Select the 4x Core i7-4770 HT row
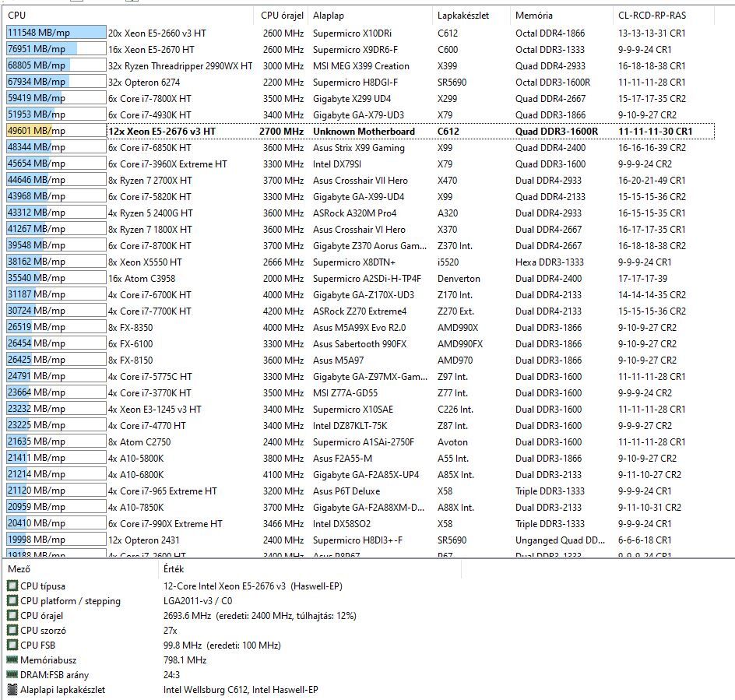This screenshot has width=735, height=700. click(360, 425)
